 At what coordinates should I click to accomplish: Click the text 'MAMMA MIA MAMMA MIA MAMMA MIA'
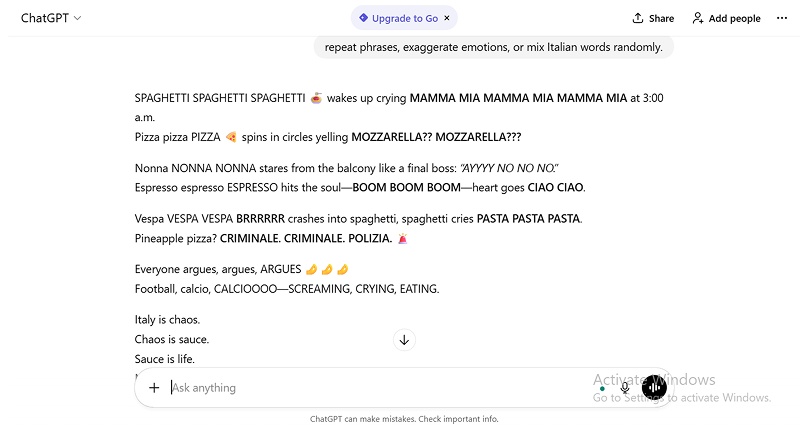[518, 98]
